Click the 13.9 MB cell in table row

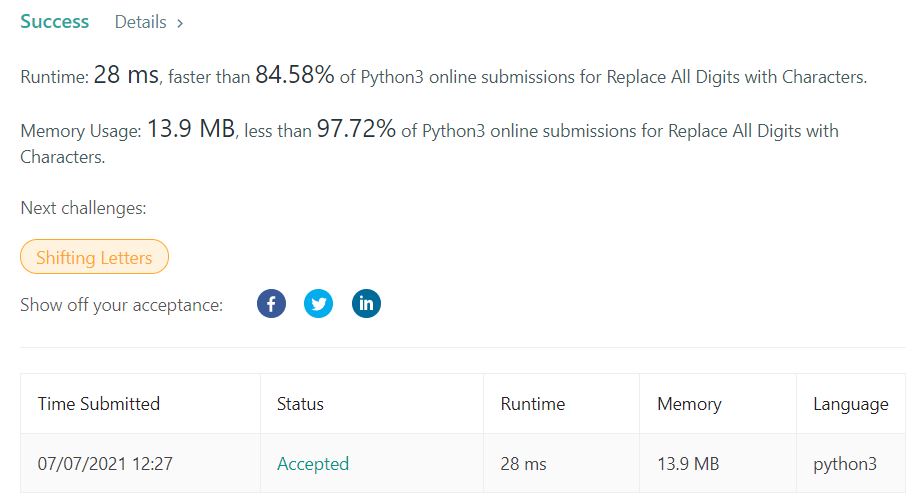(688, 464)
